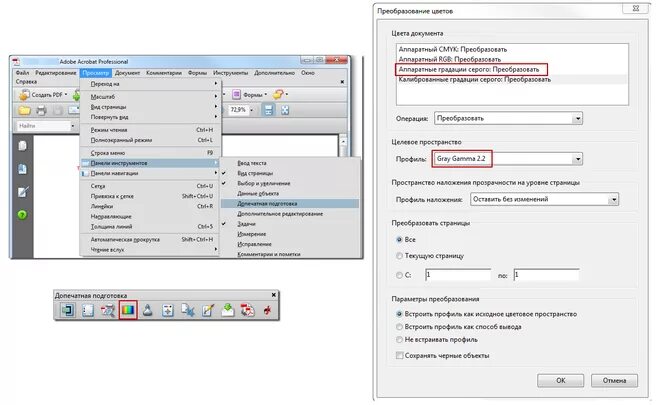
Task: Select Режим чтения menu entry
Action: point(150,130)
